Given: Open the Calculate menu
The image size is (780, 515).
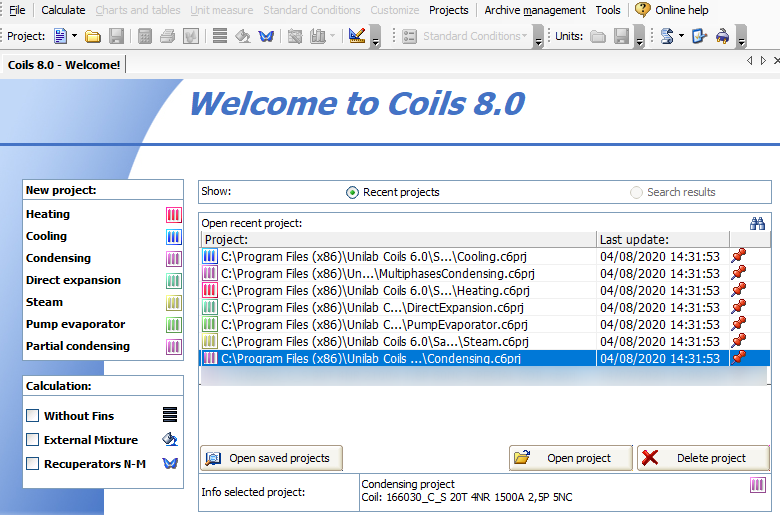Looking at the screenshot, I should tap(63, 10).
